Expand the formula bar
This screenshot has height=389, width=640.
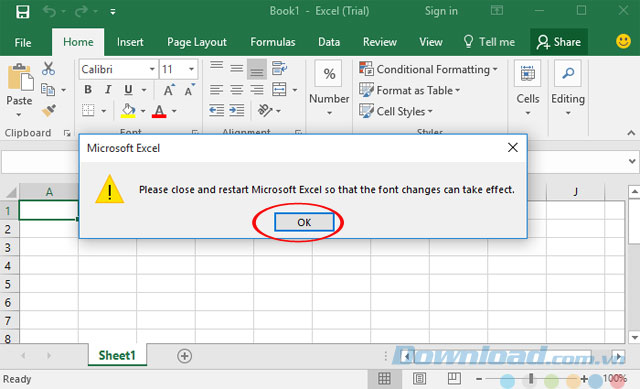tap(632, 161)
